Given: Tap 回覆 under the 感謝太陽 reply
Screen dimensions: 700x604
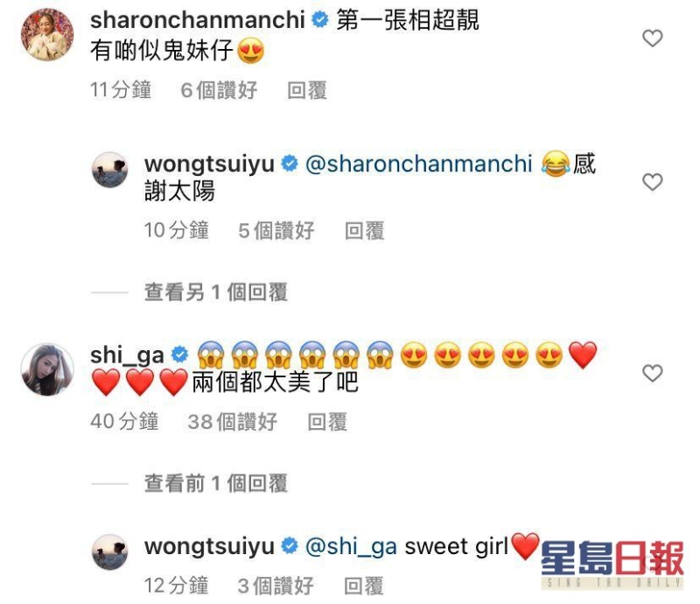Looking at the screenshot, I should tap(364, 230).
